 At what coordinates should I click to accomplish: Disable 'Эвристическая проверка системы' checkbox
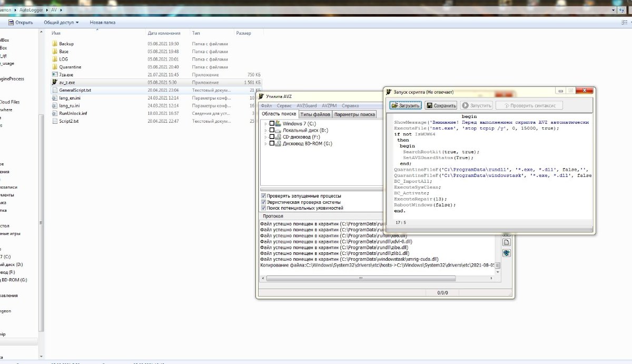264,202
